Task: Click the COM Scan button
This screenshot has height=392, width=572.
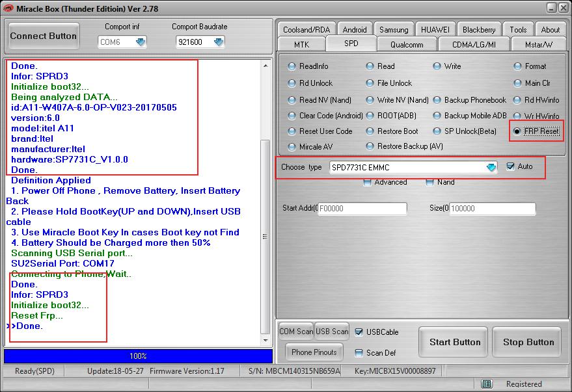Action: [x=296, y=332]
